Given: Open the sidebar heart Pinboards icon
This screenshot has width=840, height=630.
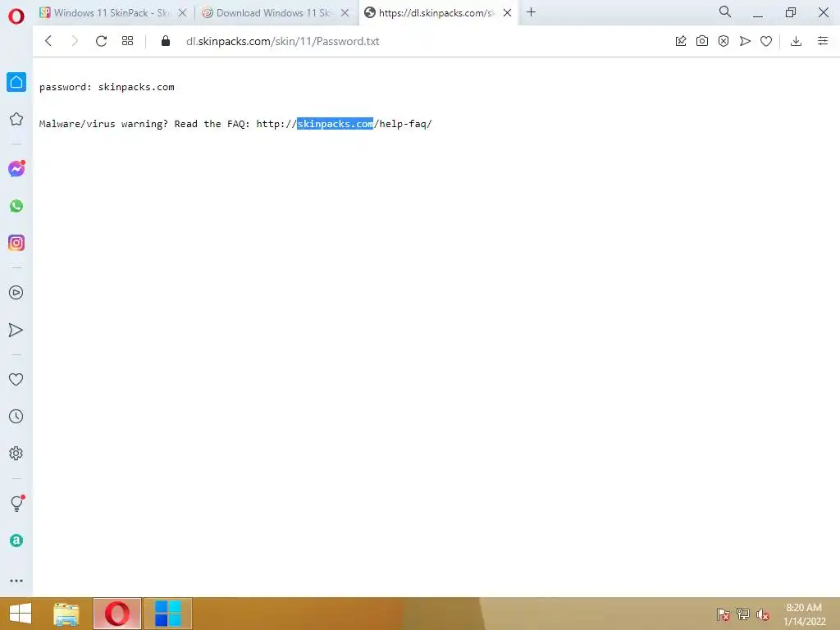Looking at the screenshot, I should (x=16, y=379).
